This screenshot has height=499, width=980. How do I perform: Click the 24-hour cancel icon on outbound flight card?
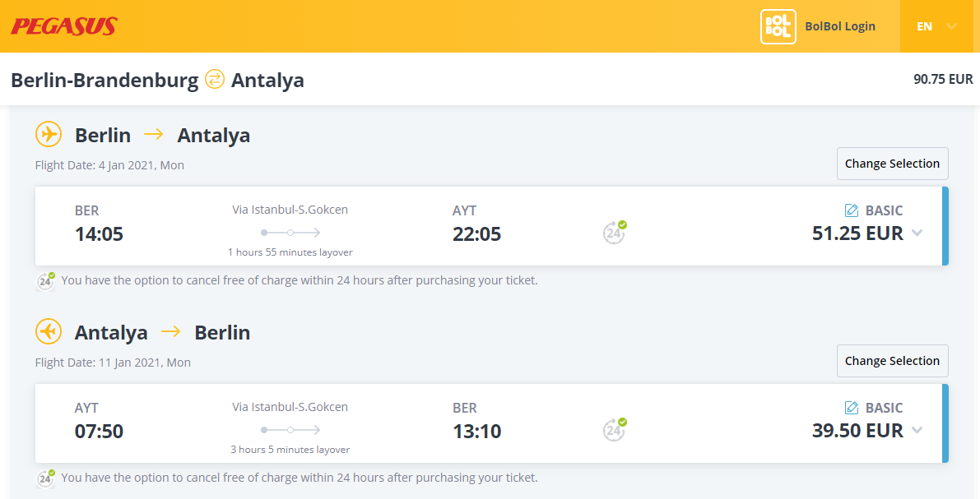tap(615, 233)
